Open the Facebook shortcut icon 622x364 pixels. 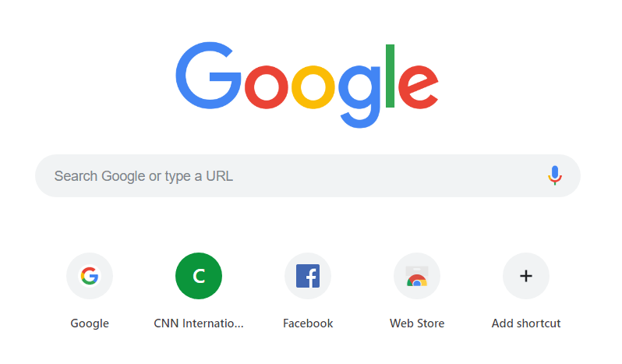pos(308,276)
